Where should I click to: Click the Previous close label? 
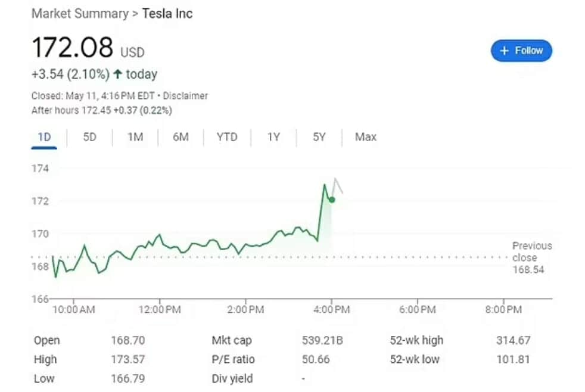tap(532, 251)
